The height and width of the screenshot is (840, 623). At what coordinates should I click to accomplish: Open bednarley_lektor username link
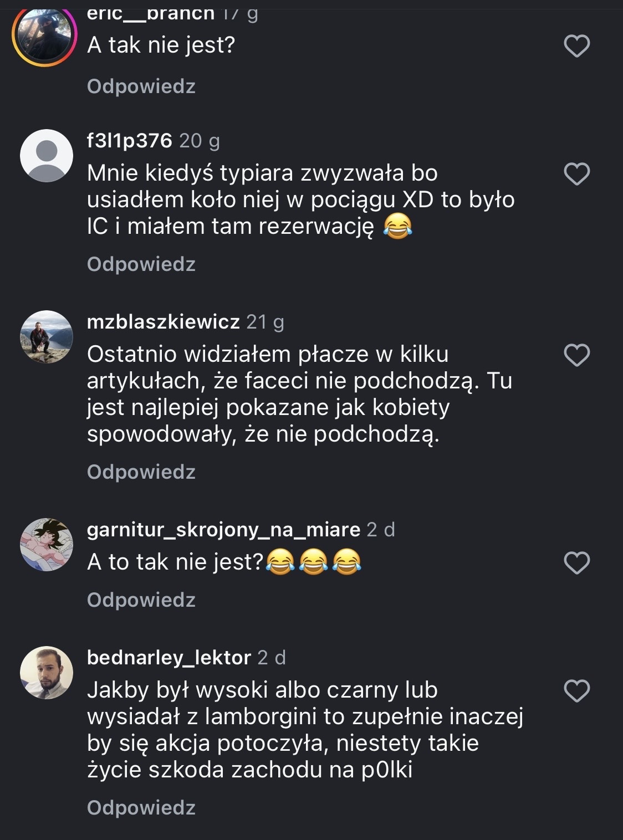point(169,658)
